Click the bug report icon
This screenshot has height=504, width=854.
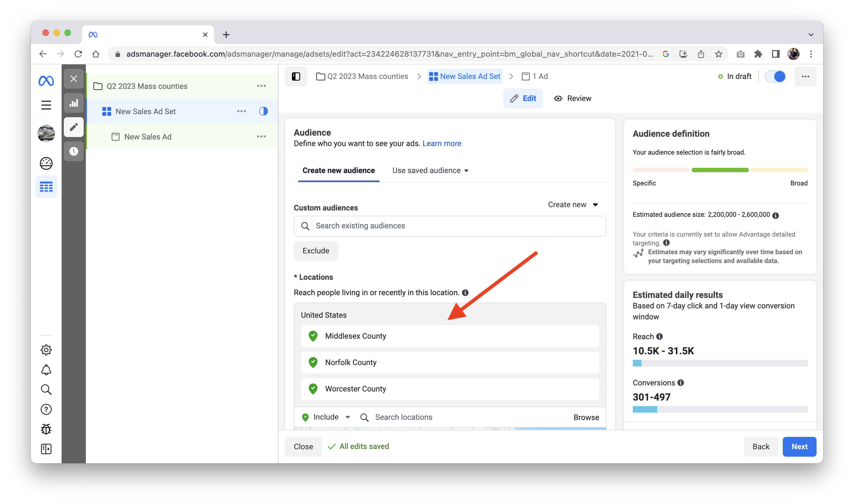pyautogui.click(x=46, y=429)
